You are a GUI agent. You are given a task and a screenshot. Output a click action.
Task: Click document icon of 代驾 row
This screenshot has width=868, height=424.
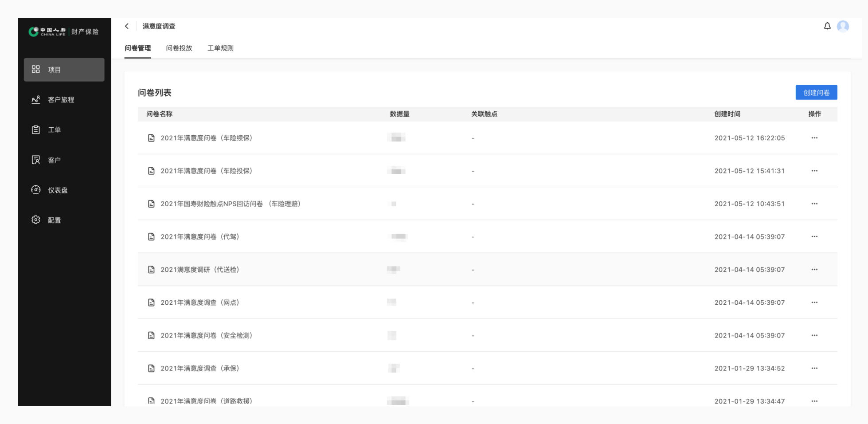pos(151,236)
